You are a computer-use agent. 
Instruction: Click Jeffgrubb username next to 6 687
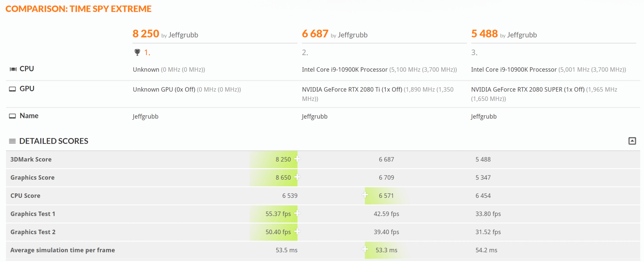click(352, 35)
